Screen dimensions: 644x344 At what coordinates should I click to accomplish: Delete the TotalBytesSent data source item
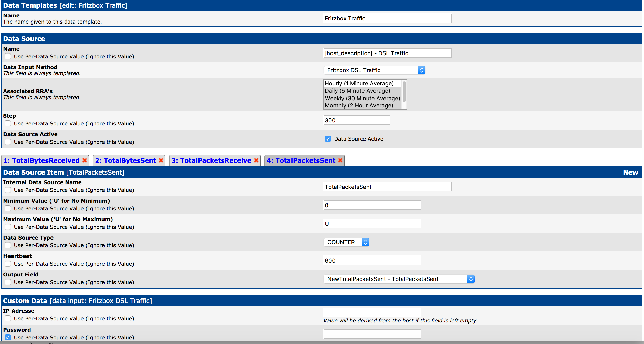click(161, 160)
